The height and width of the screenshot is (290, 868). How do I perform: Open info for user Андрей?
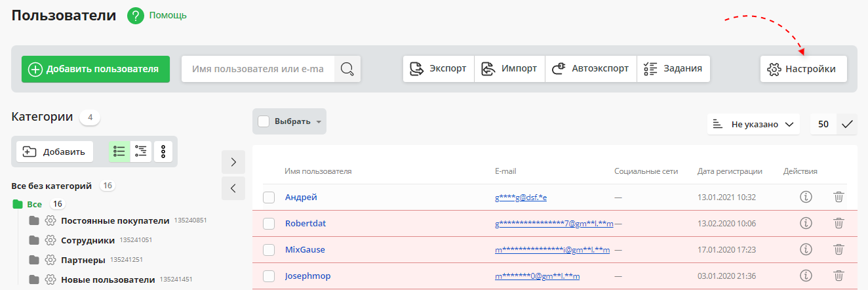click(x=806, y=197)
